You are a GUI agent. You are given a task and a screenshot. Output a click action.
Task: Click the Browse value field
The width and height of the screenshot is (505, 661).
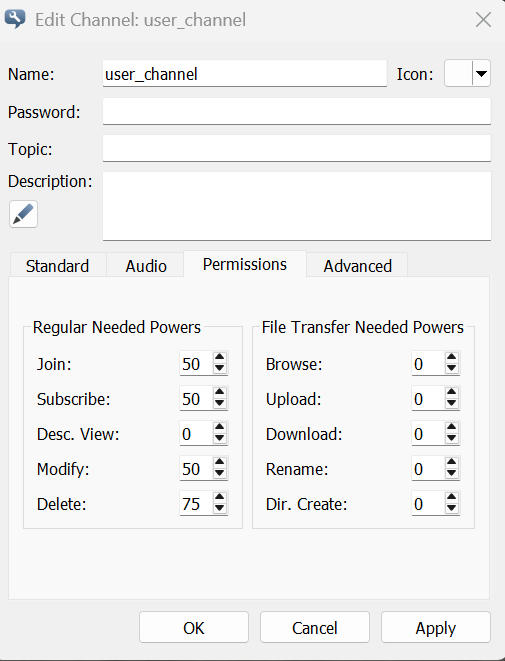pyautogui.click(x=428, y=363)
